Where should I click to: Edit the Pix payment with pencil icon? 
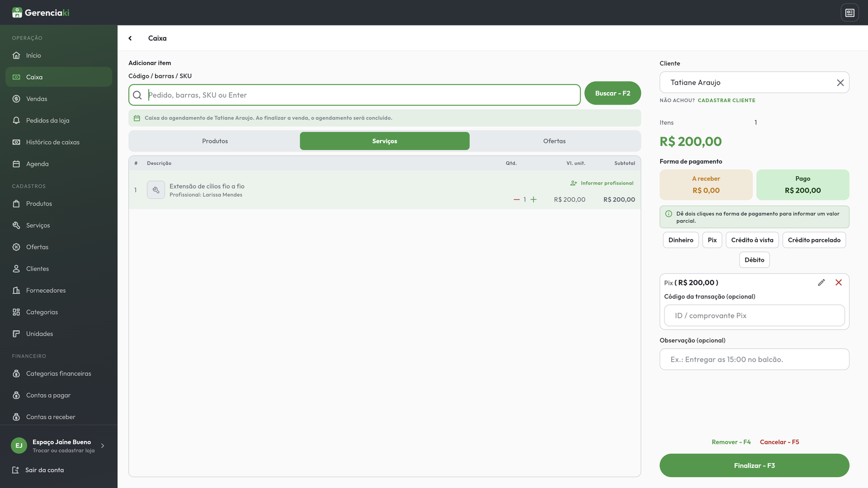[x=821, y=282]
